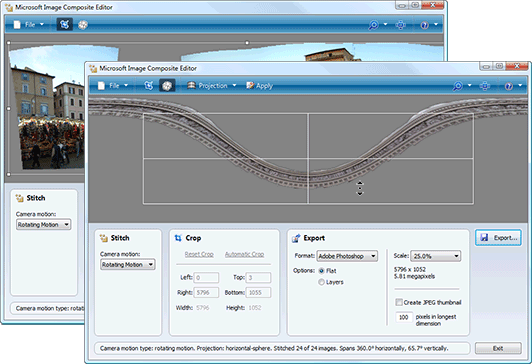Viewport: 532px width, 364px height.
Task: Click the fit-to-window icon in front toolbar
Action: tap(485, 86)
